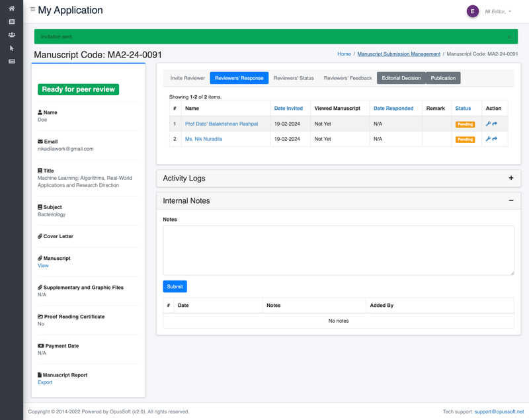The height and width of the screenshot is (420, 529).
Task: Open the list icon in sidebar
Action: coord(11,22)
